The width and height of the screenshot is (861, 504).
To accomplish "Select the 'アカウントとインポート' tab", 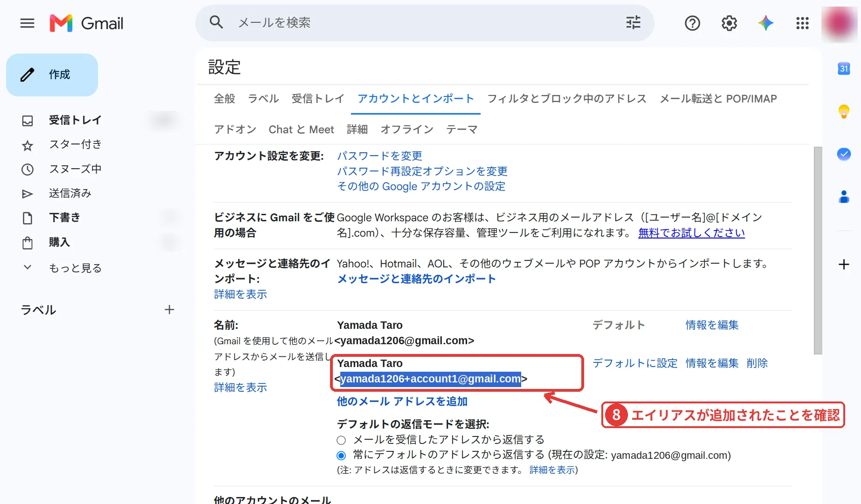I will tap(416, 99).
